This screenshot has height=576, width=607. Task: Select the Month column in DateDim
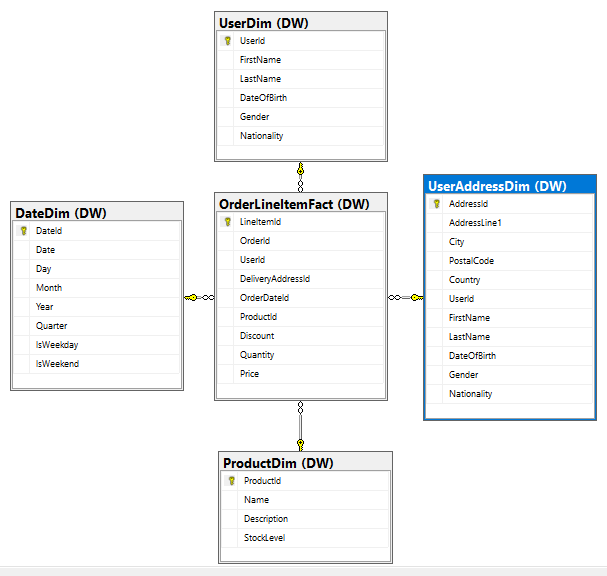(97, 288)
